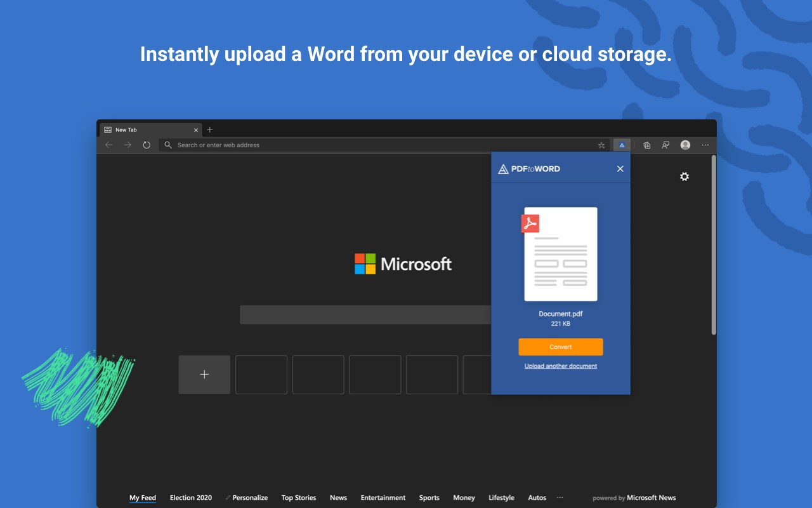The width and height of the screenshot is (812, 508).
Task: Open the user profile avatar
Action: (x=685, y=145)
